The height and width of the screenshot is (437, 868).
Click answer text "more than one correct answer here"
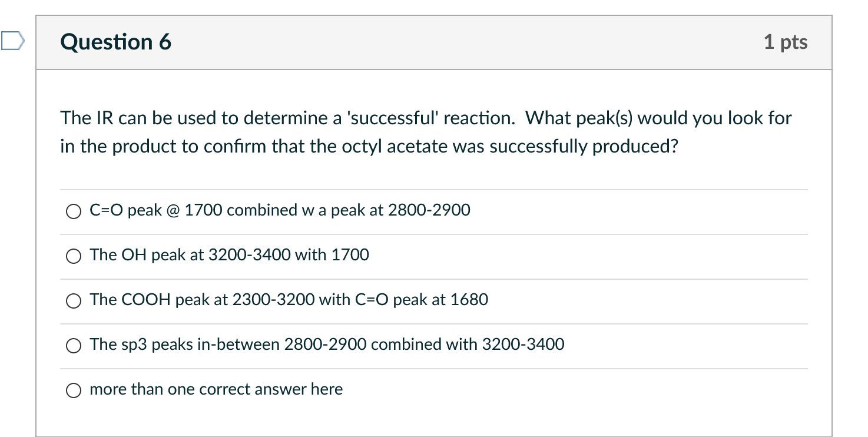coord(216,389)
